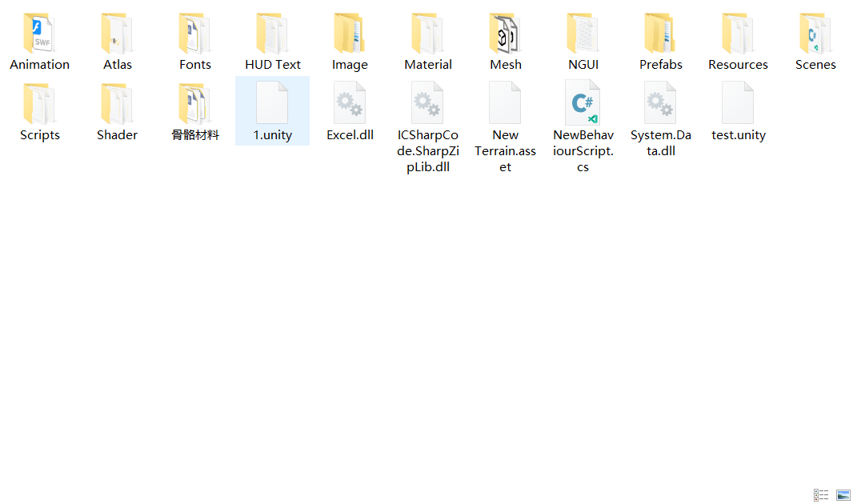The width and height of the screenshot is (853, 504).
Task: Switch to details list view
Action: click(821, 495)
